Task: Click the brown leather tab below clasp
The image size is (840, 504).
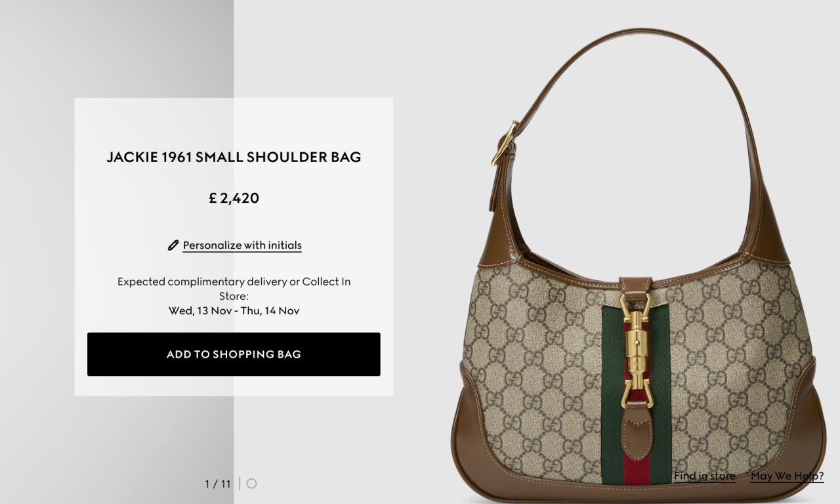Action: click(x=636, y=431)
